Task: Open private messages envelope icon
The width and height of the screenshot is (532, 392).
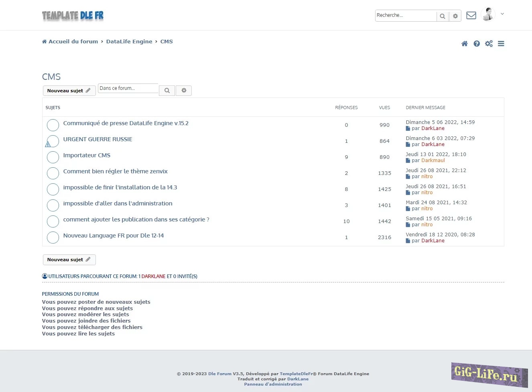Action: 471,16
